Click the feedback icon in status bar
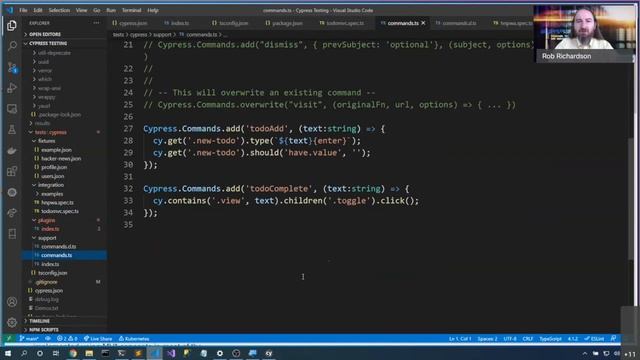640x360 pixels. (613, 338)
